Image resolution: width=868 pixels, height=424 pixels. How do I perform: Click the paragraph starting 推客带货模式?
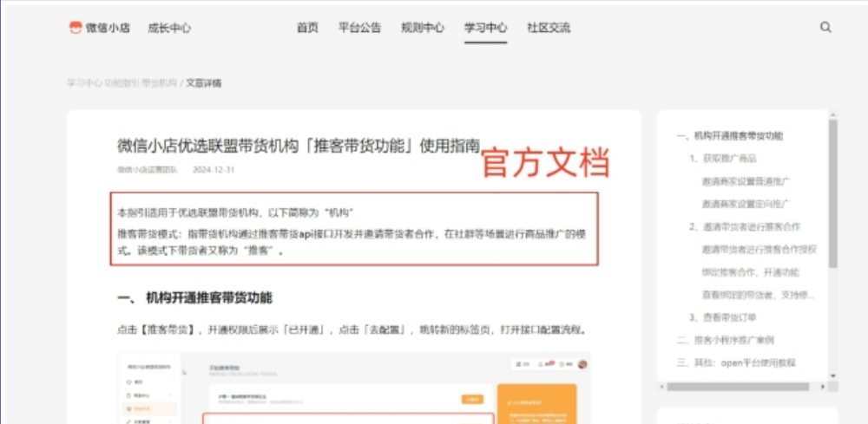tap(352, 242)
